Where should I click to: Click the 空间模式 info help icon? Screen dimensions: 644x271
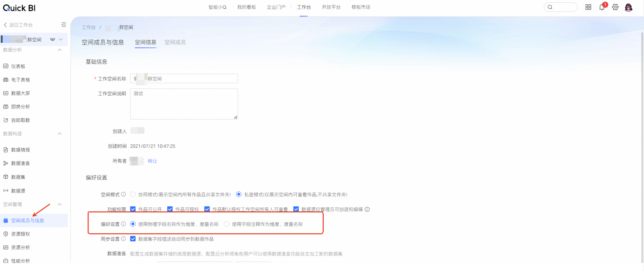pos(124,194)
